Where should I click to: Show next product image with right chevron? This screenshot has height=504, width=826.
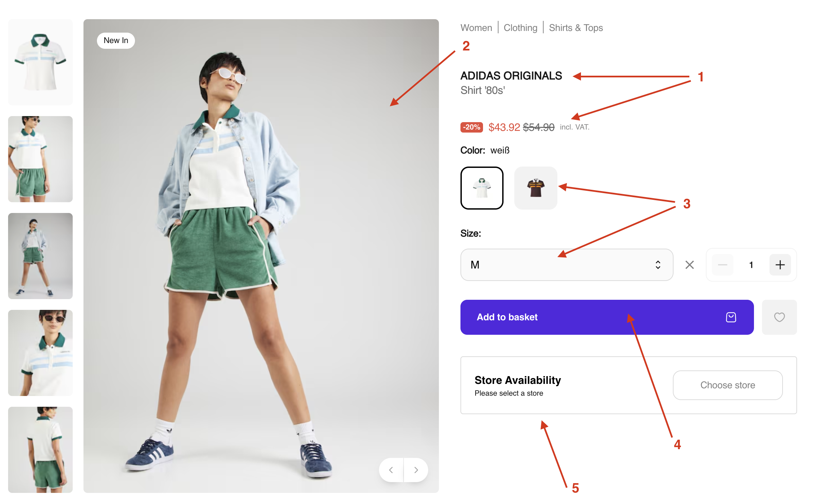pos(416,470)
